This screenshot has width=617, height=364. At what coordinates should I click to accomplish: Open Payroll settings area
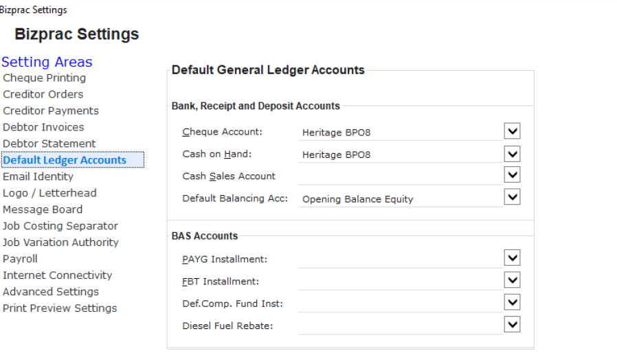20,259
